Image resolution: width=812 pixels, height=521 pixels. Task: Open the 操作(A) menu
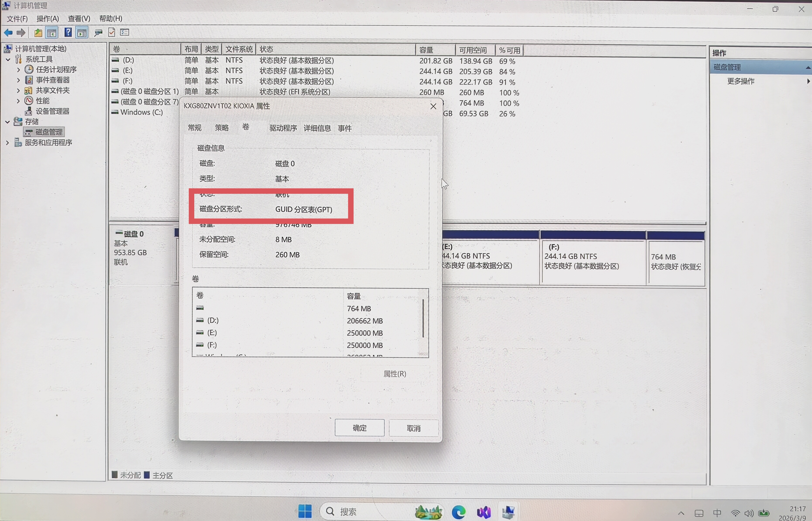[47, 19]
